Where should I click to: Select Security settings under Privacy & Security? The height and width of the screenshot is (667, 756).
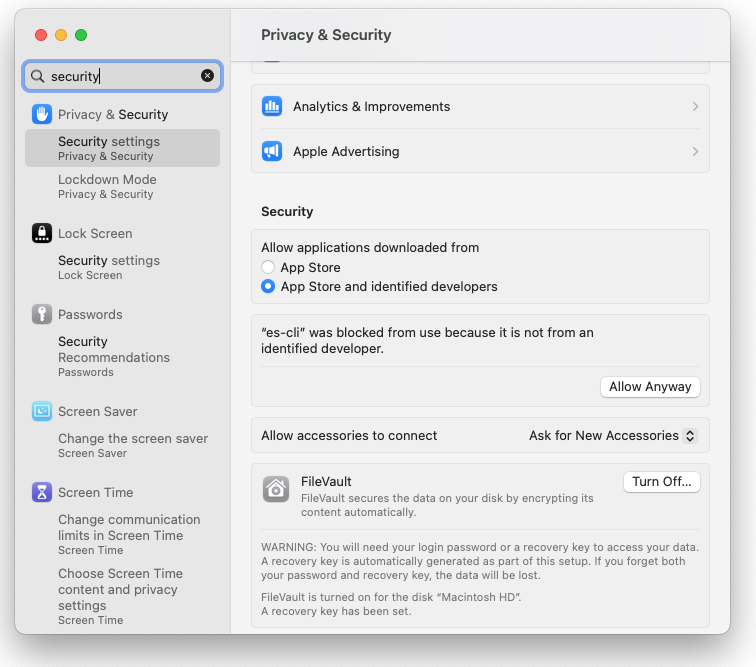pos(122,148)
